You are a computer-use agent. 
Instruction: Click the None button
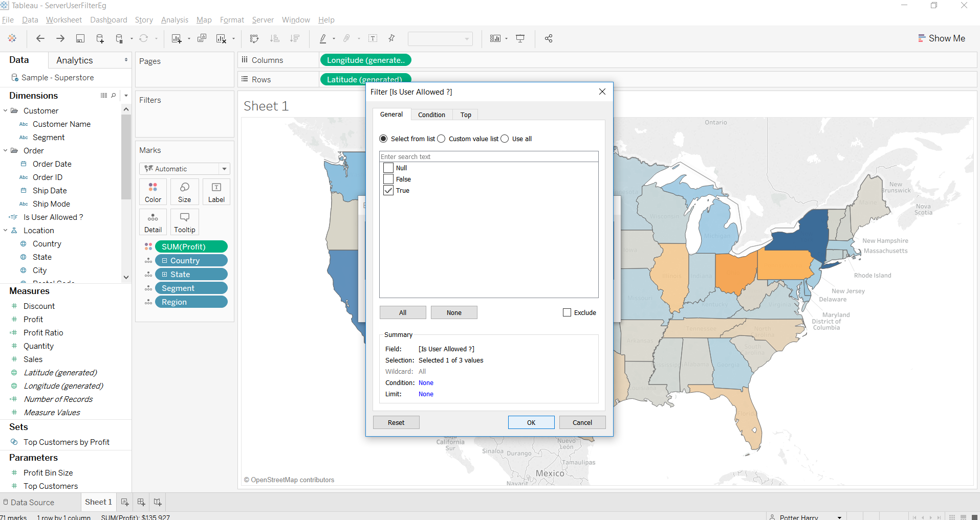454,312
